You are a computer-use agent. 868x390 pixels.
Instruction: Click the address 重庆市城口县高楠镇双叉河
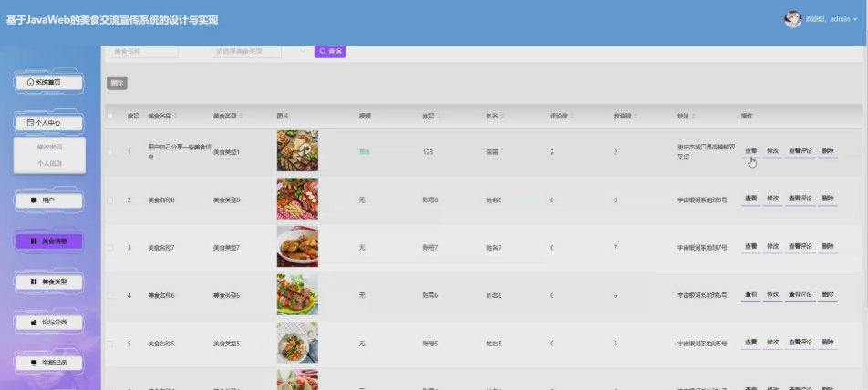pos(707,152)
